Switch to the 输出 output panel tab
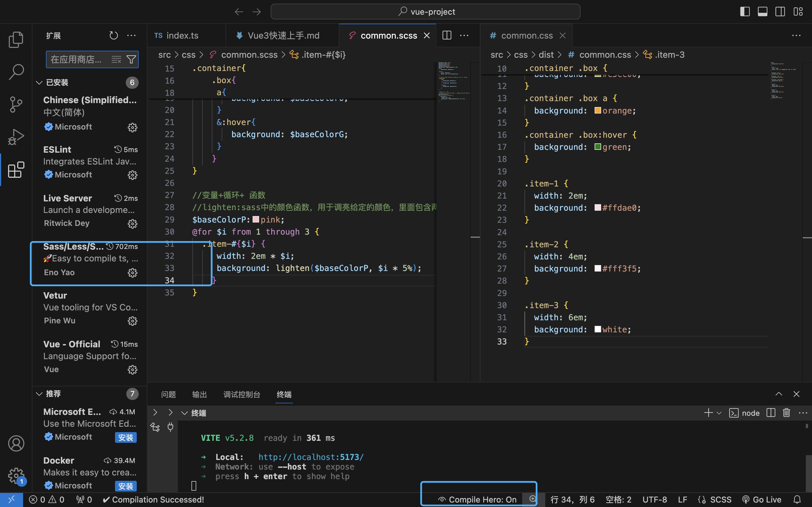 click(x=199, y=394)
